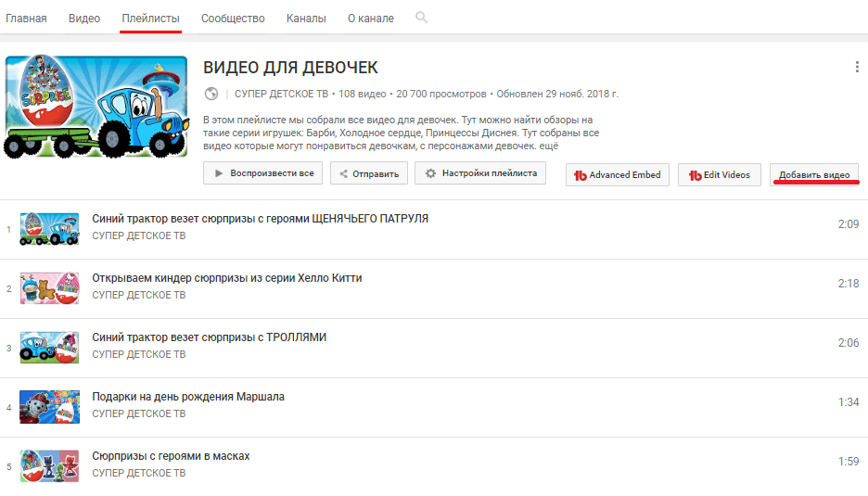The width and height of the screenshot is (868, 496).
Task: Open the Хелло Китти kinder surprise video
Action: point(227,277)
